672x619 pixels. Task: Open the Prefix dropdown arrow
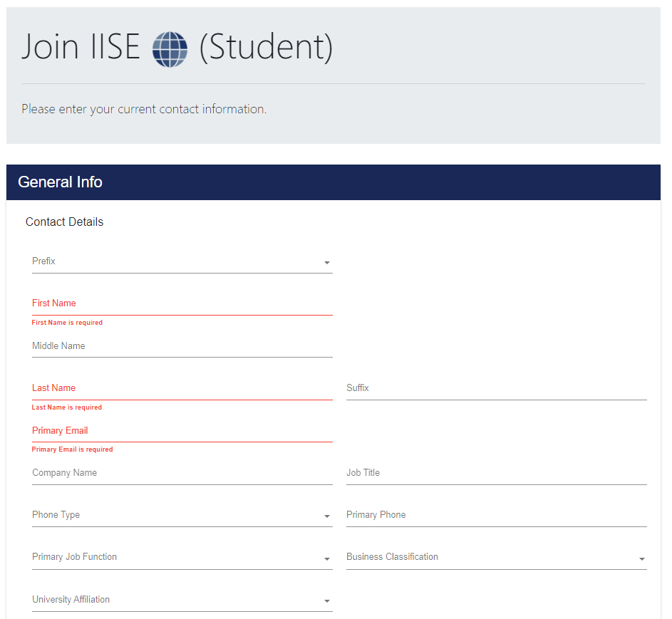327,263
